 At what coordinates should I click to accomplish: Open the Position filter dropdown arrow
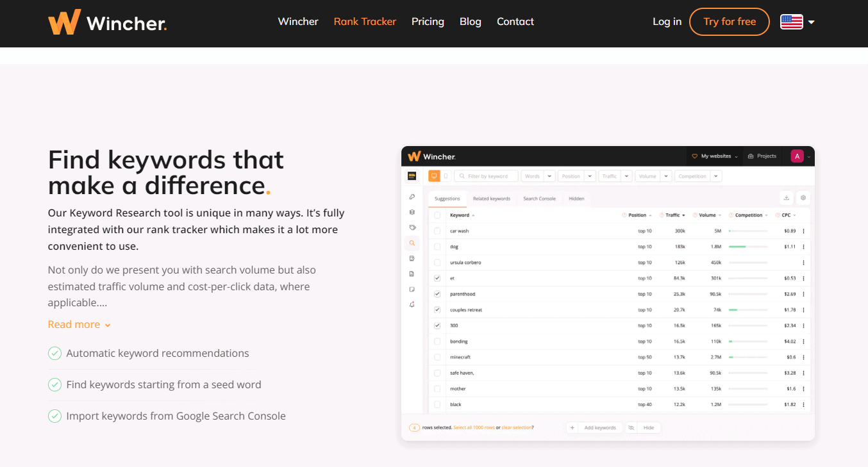click(590, 176)
